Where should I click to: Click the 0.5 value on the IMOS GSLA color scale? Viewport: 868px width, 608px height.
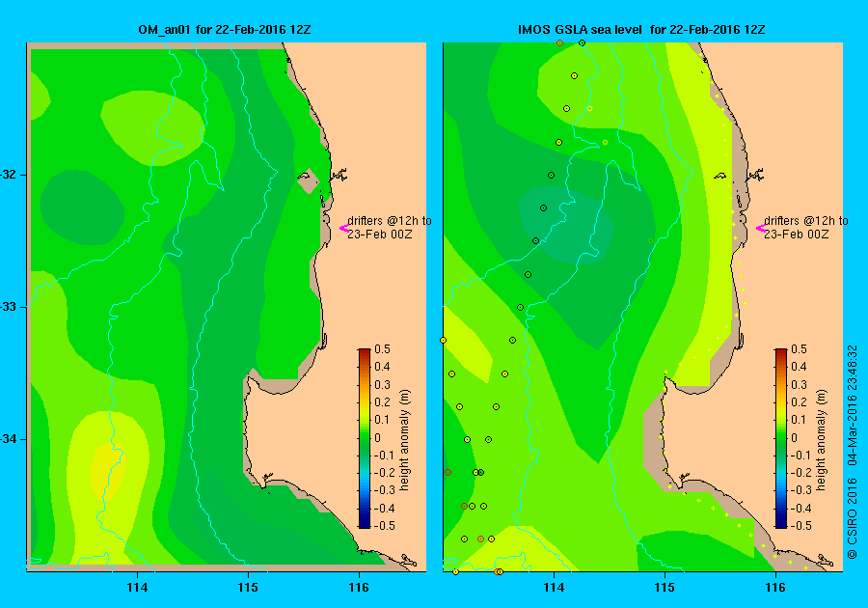coord(799,348)
